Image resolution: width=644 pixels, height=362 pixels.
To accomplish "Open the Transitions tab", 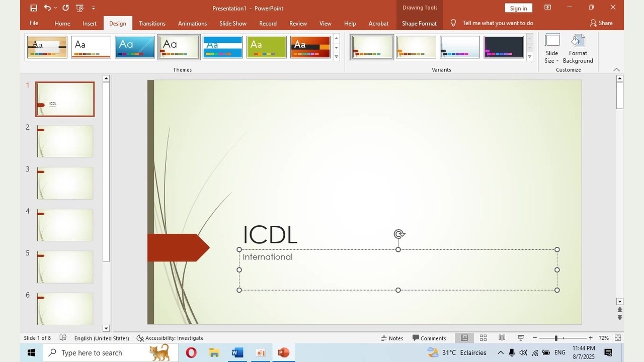I will (152, 23).
